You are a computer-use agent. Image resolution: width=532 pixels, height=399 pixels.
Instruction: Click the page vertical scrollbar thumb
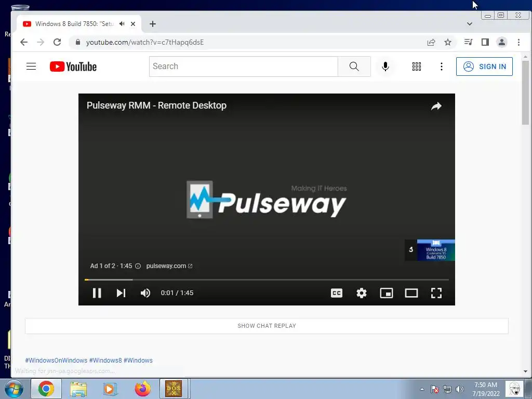(x=525, y=92)
